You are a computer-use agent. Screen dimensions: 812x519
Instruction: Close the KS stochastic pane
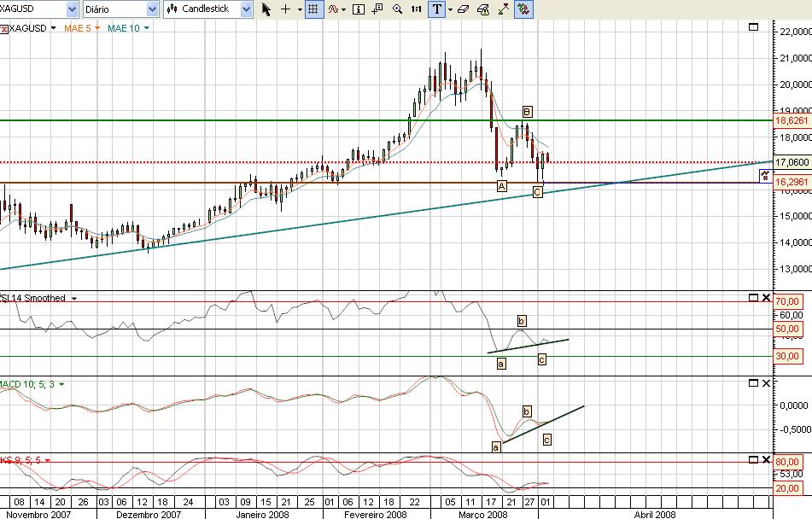(767, 459)
